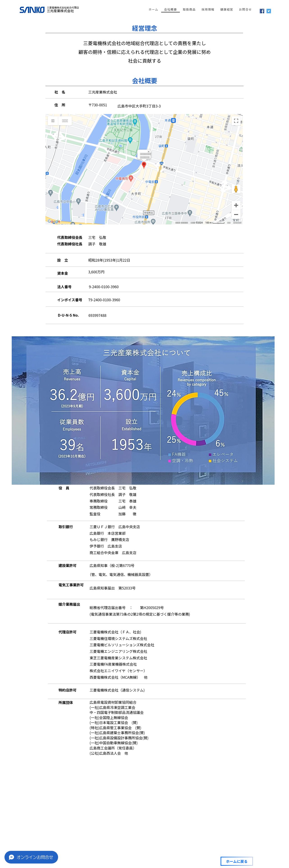
Task: Click 三菱ＵＦＪ銀行 広島中央支店 text
Action: coord(114,527)
